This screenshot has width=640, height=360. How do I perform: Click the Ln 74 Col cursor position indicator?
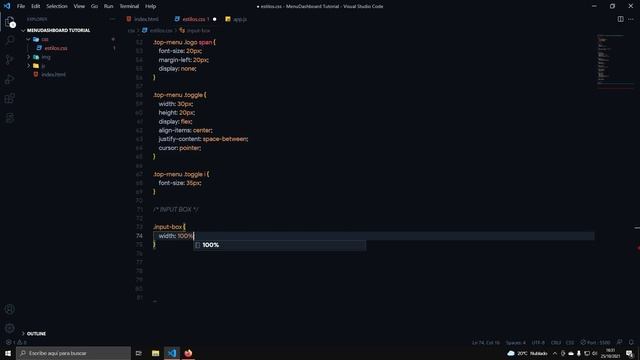[x=486, y=342]
